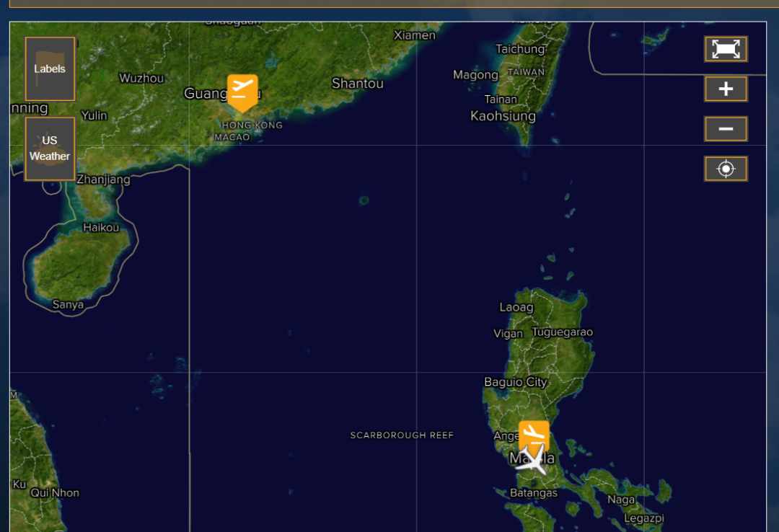Click the TAIWAN country label
The image size is (779, 532).
coord(526,72)
